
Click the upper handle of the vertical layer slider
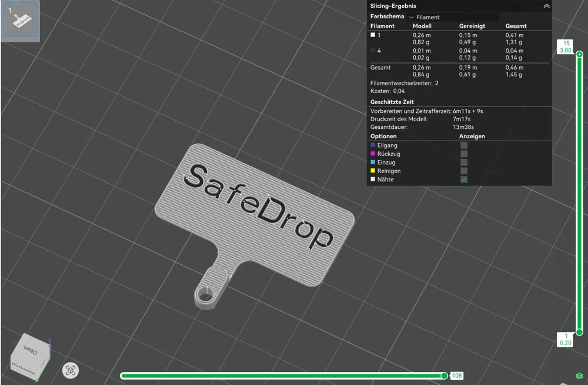579,55
